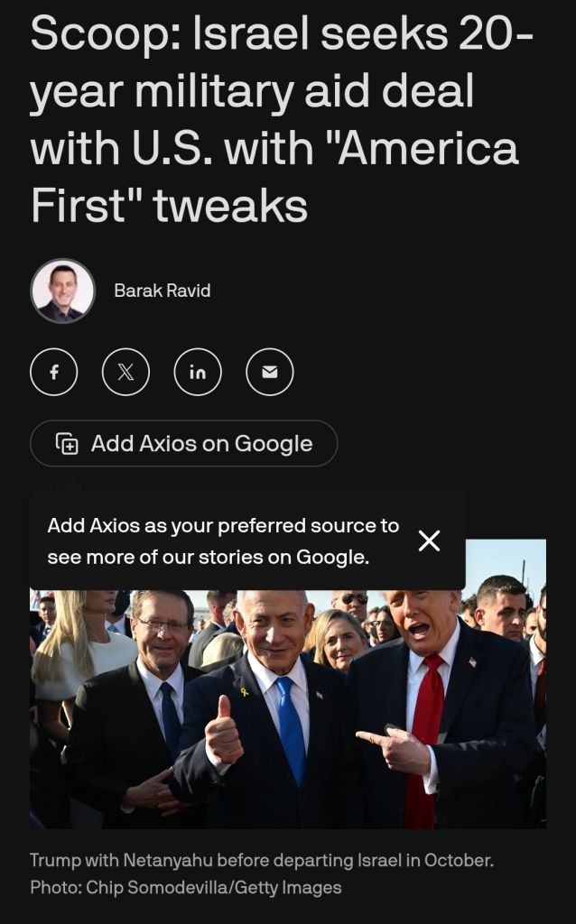Screen dimensions: 576x924
Task: Click the plus-stack icon beside Add Axios
Action: 67,444
